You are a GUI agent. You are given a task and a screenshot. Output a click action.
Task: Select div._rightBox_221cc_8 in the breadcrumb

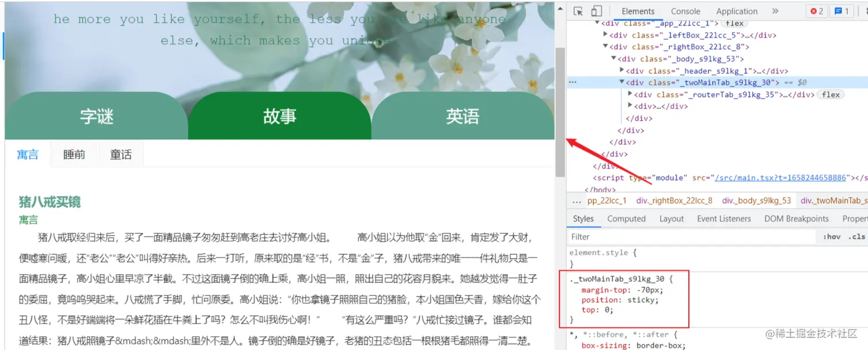674,201
